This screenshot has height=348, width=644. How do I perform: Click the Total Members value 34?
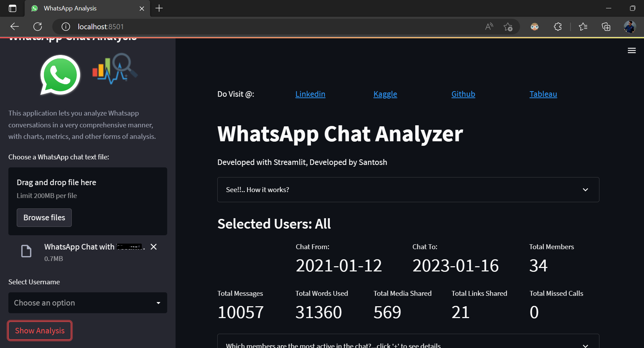coord(538,266)
